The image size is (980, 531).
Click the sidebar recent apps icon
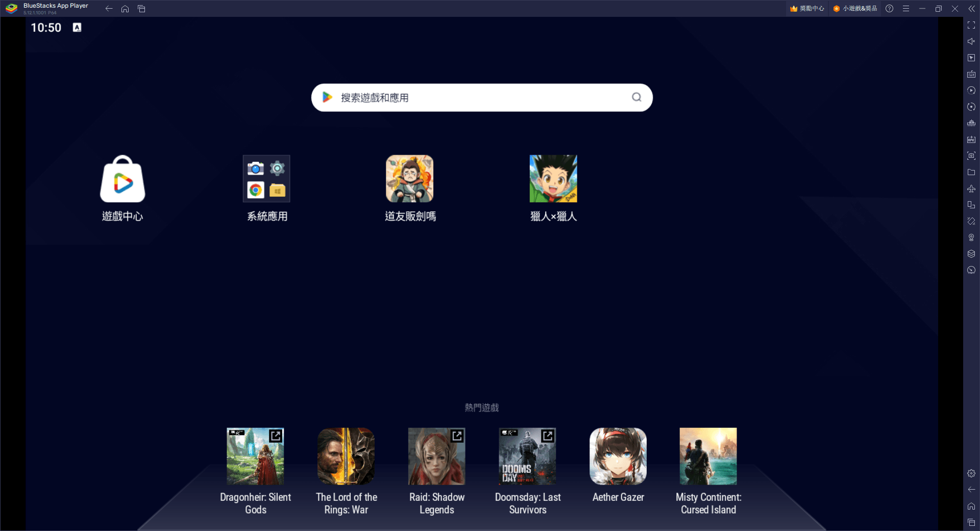point(971,522)
